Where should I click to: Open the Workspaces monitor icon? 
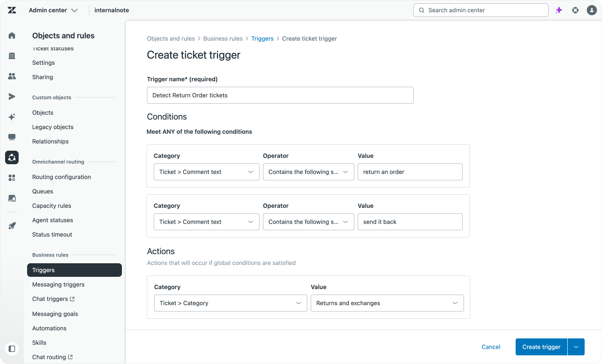pyautogui.click(x=12, y=137)
